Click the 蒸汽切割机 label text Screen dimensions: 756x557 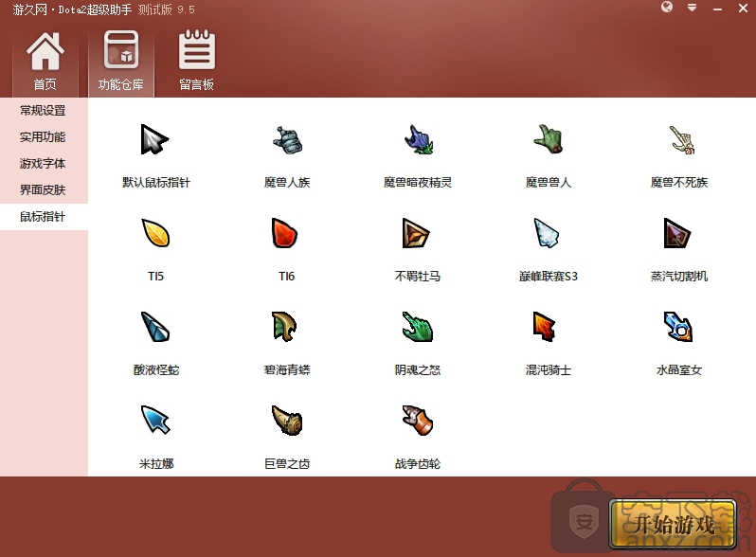[679, 277]
